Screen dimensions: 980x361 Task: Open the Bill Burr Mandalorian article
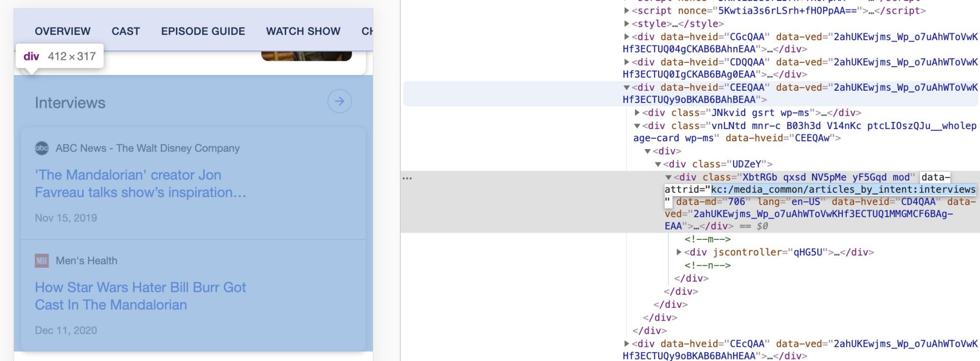click(x=141, y=296)
